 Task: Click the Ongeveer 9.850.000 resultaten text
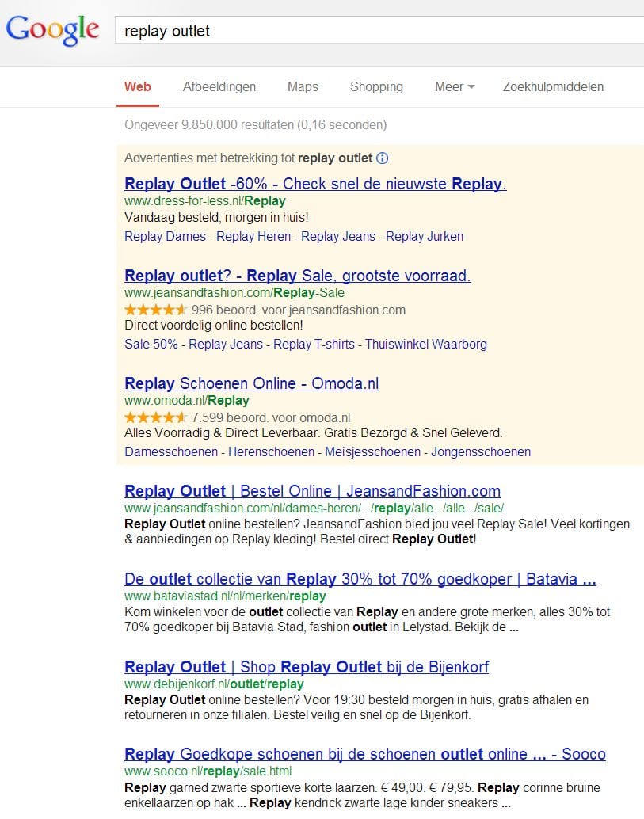pyautogui.click(x=255, y=125)
